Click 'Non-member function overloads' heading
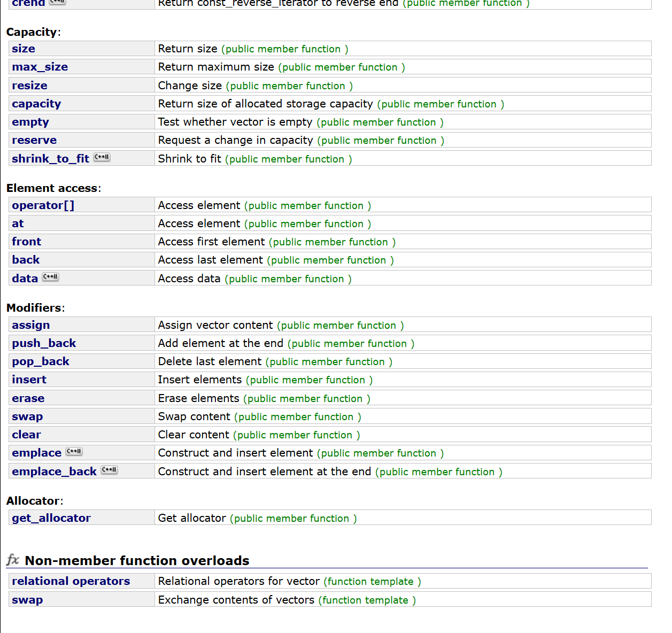Screen dimensions: 672x633 click(x=137, y=560)
